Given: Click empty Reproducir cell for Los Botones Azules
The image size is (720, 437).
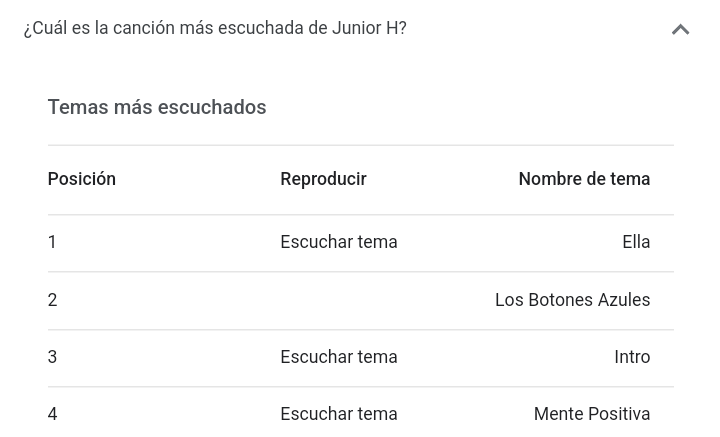Looking at the screenshot, I should coord(339,300).
